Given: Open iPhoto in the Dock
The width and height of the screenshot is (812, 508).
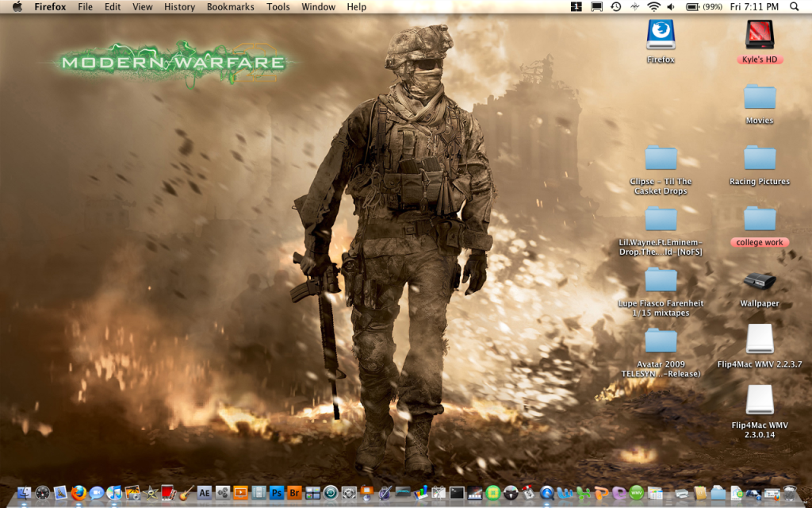Looking at the screenshot, I should pyautogui.click(x=132, y=492).
